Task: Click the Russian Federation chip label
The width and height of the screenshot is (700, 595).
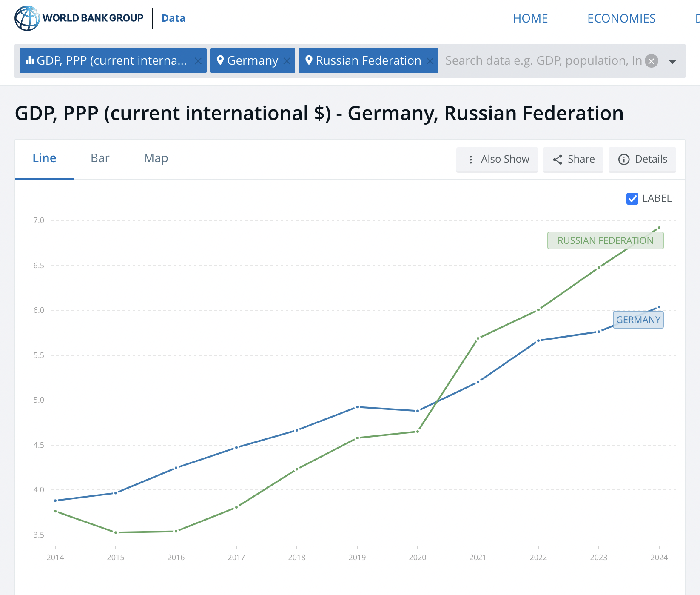Action: 368,60
